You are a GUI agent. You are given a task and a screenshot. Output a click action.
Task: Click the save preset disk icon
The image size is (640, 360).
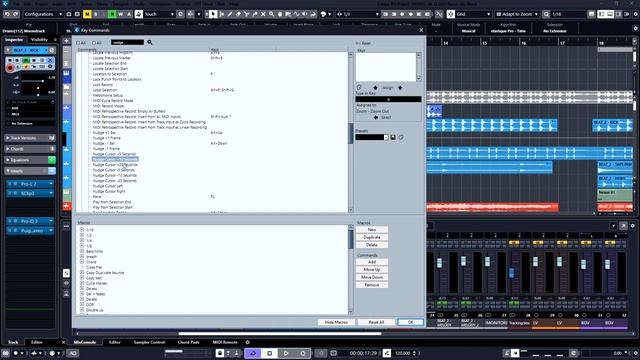click(393, 138)
